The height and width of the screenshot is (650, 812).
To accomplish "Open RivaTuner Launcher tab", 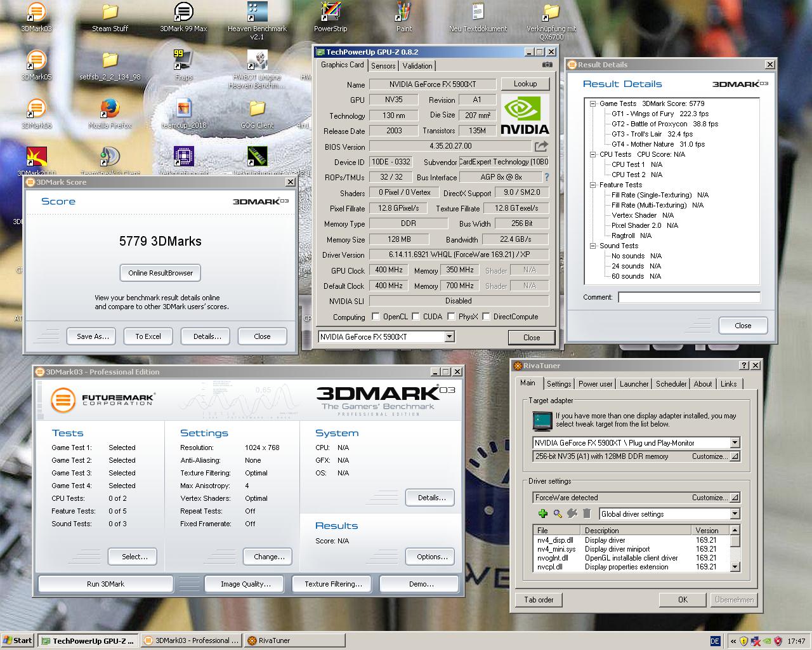I will click(x=634, y=383).
